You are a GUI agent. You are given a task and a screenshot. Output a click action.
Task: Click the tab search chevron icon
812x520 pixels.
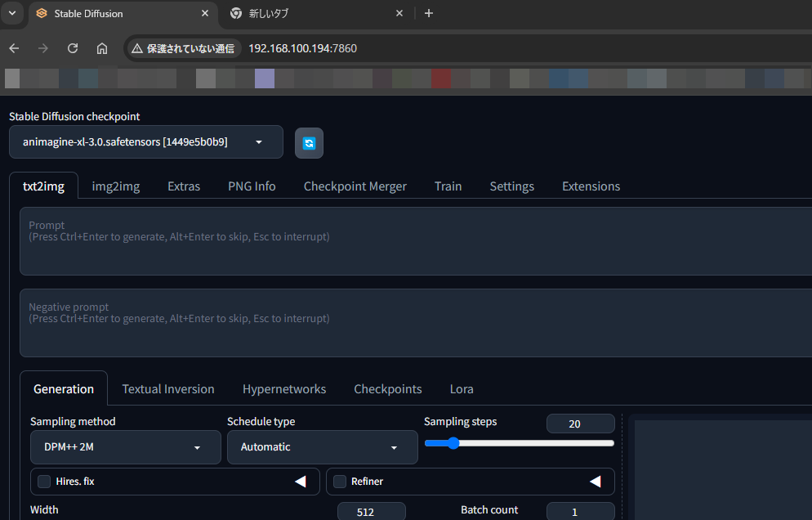pos(12,13)
